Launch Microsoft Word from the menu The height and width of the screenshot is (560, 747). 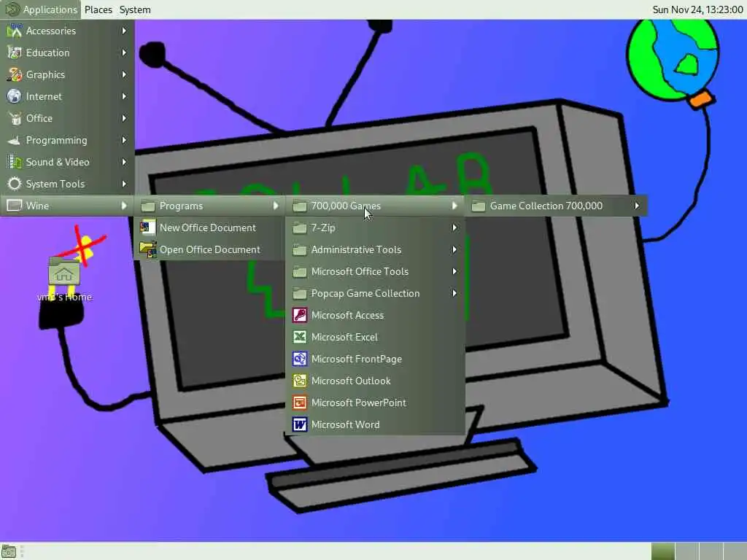point(375,425)
